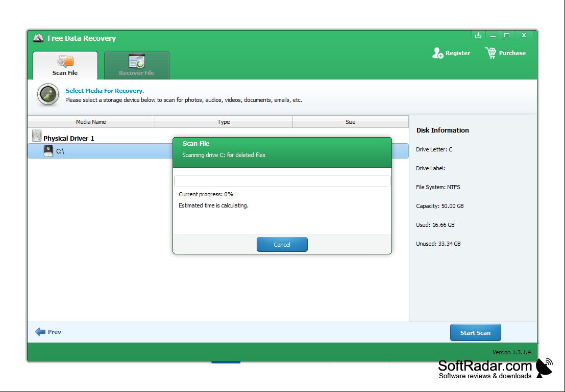Click 'Scanning drive C: for deleted files' text
This screenshot has width=565, height=392.
pos(224,155)
